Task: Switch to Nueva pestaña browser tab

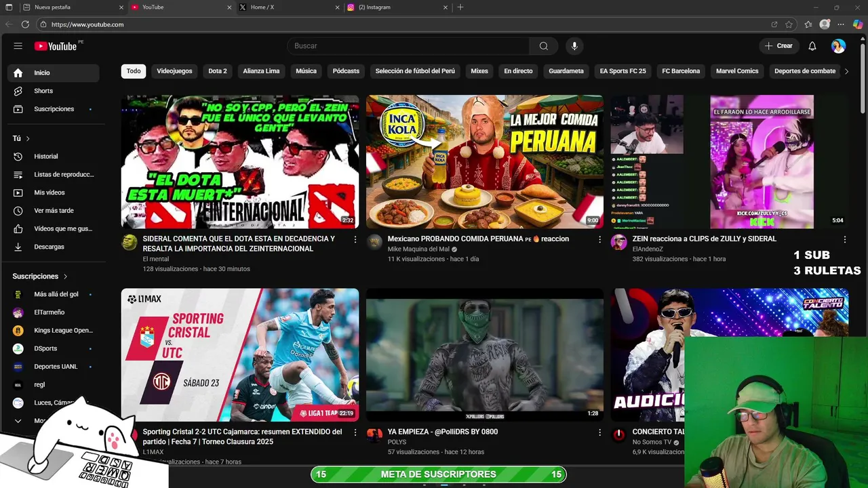Action: tap(73, 7)
